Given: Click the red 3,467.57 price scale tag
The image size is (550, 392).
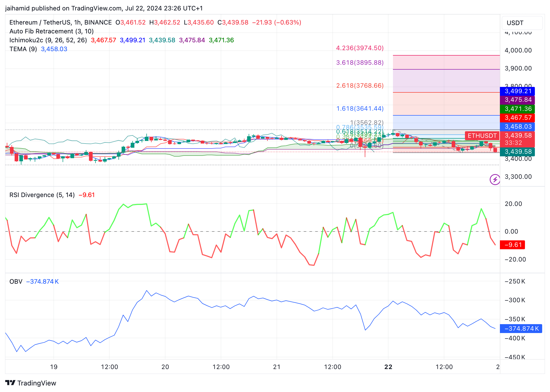Looking at the screenshot, I should 517,118.
